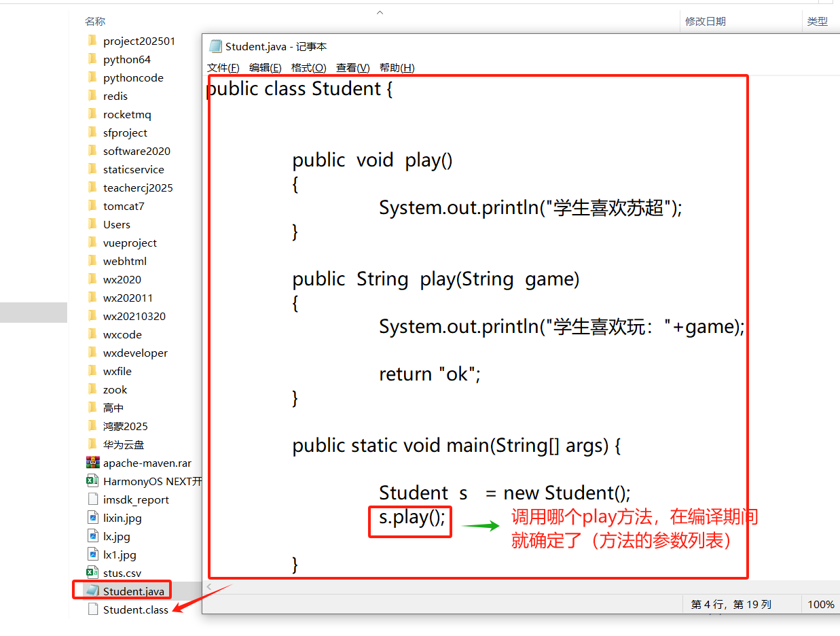The height and width of the screenshot is (636, 840).
Task: Select the webhtml folder icon
Action: [x=92, y=261]
